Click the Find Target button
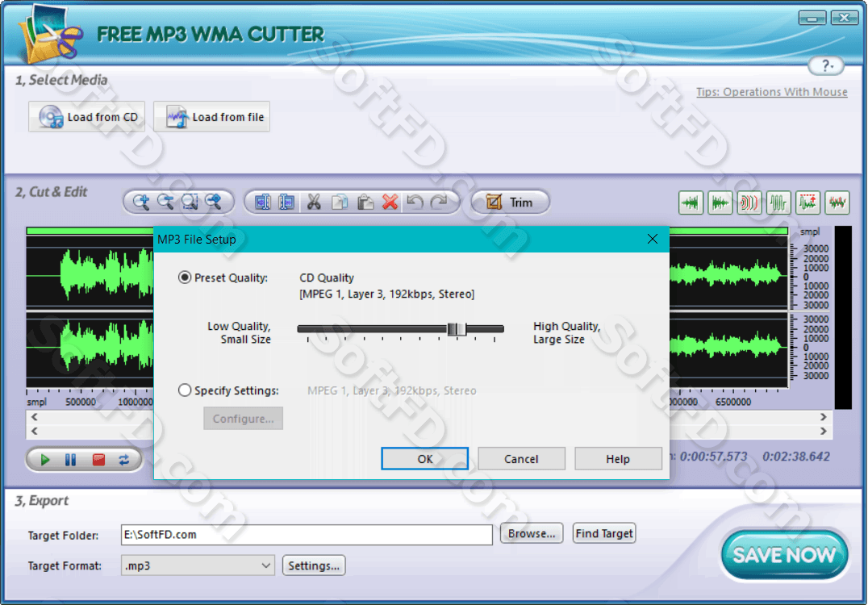Image resolution: width=868 pixels, height=605 pixels. click(x=604, y=533)
